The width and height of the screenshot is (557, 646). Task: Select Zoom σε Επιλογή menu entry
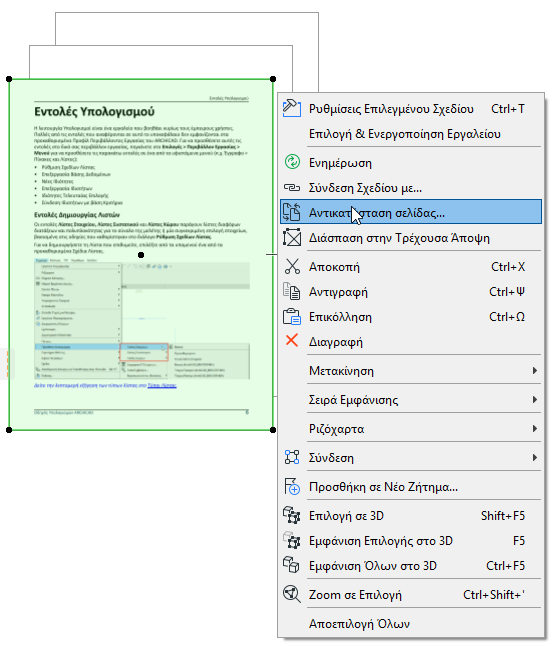coord(411,595)
